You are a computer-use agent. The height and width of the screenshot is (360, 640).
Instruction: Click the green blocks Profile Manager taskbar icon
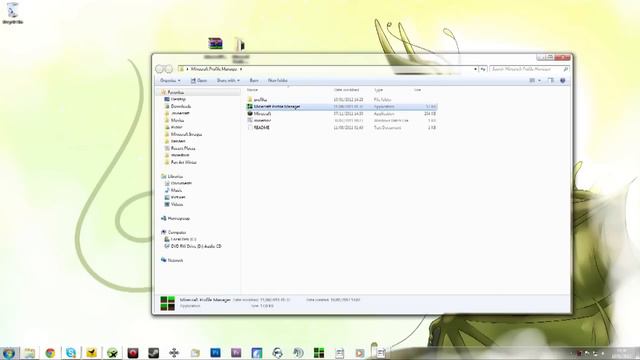[x=319, y=353]
